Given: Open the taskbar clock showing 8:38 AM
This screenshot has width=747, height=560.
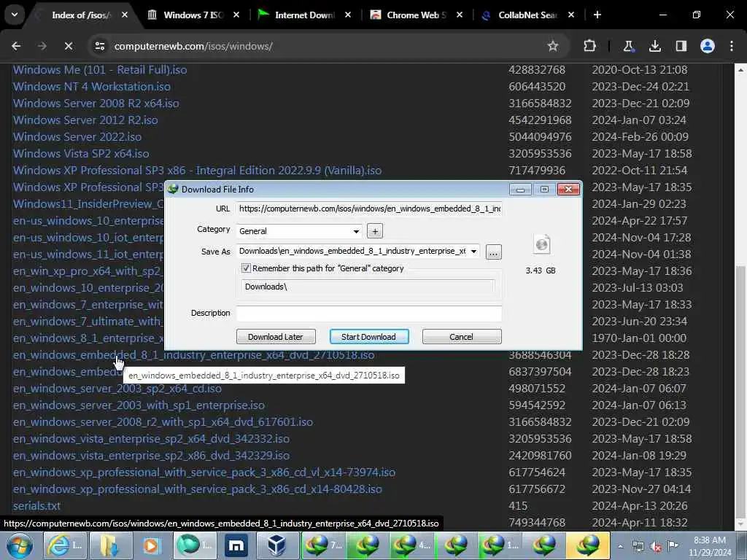Looking at the screenshot, I should 709,546.
